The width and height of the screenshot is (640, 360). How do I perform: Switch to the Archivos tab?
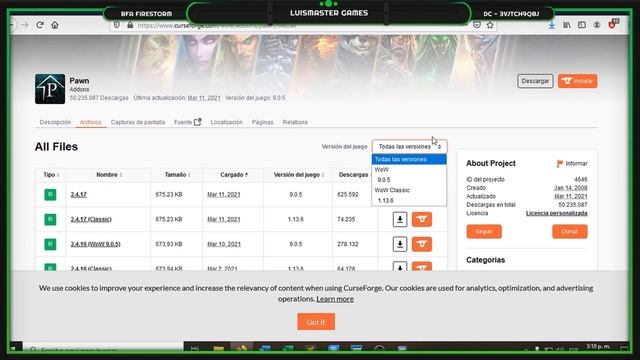[91, 122]
